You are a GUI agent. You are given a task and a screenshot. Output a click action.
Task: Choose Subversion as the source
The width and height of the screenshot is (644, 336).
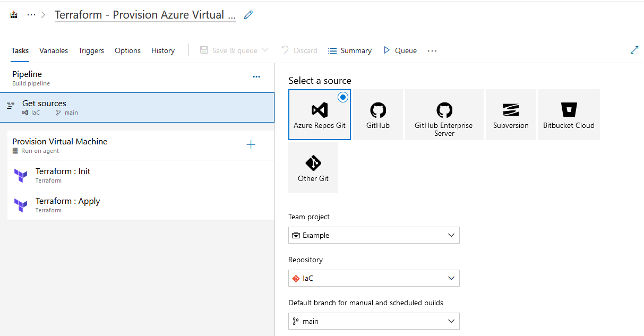pos(511,115)
